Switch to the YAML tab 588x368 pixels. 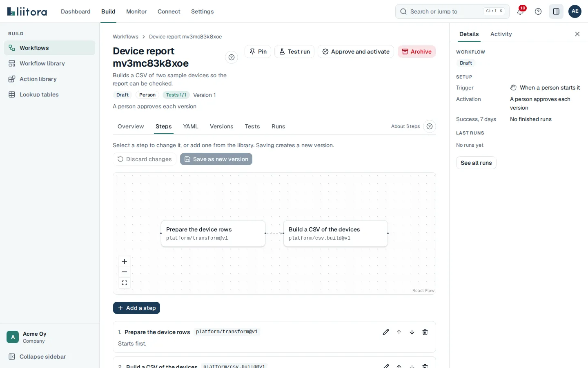click(191, 126)
